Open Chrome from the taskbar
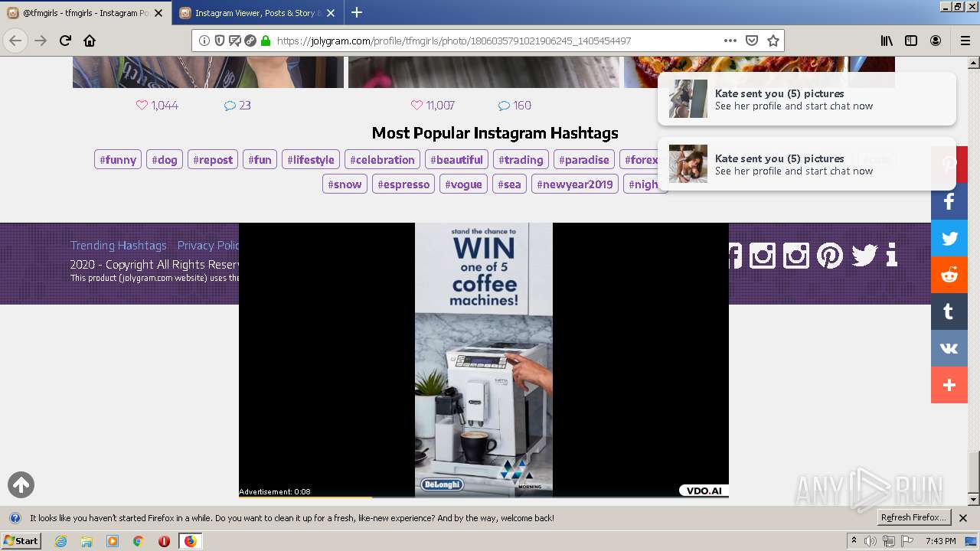The image size is (980, 551). (139, 541)
